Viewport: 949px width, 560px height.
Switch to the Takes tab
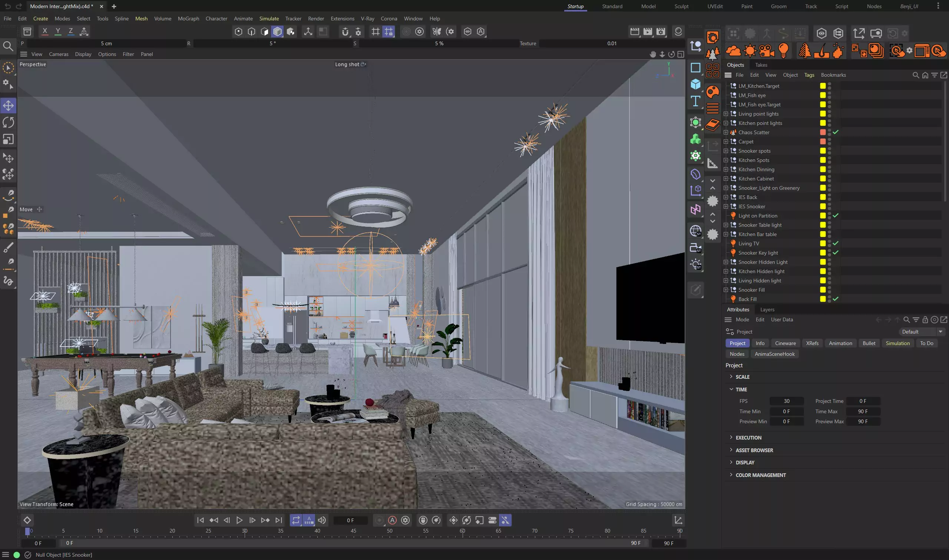pyautogui.click(x=761, y=65)
